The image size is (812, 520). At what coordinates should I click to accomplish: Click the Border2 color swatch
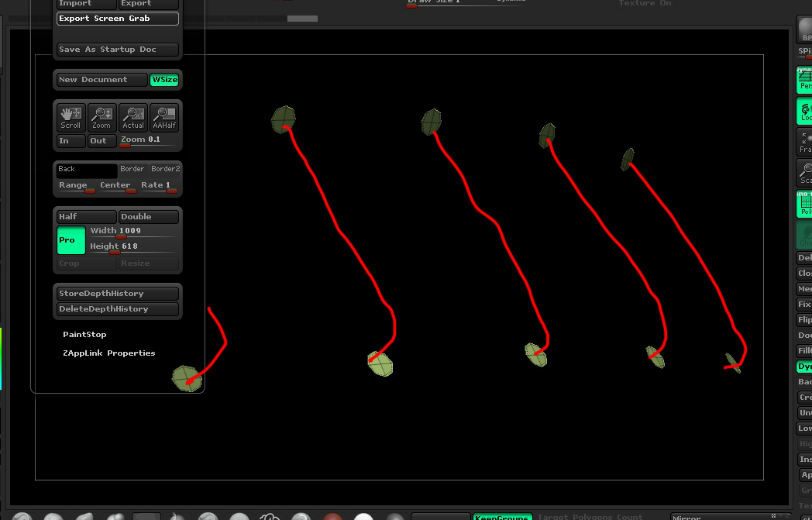pos(165,170)
